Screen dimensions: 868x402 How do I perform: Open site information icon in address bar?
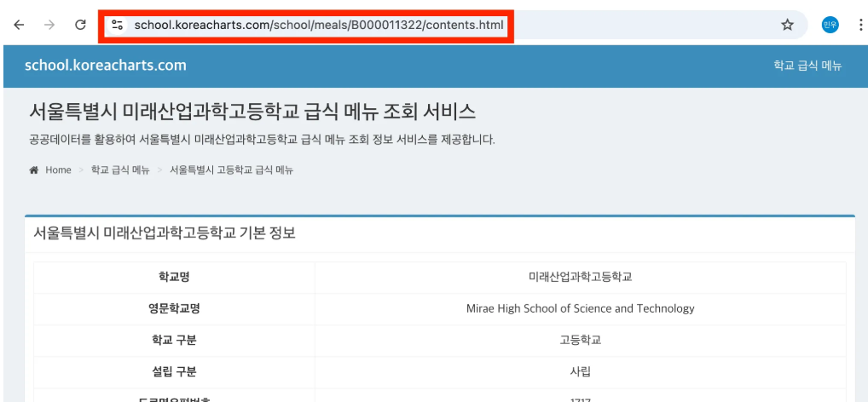[118, 25]
